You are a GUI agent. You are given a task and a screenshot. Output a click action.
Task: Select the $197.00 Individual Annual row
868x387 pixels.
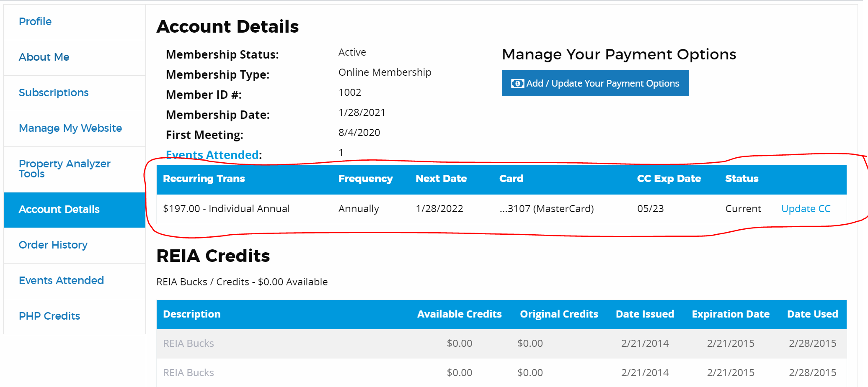point(226,209)
